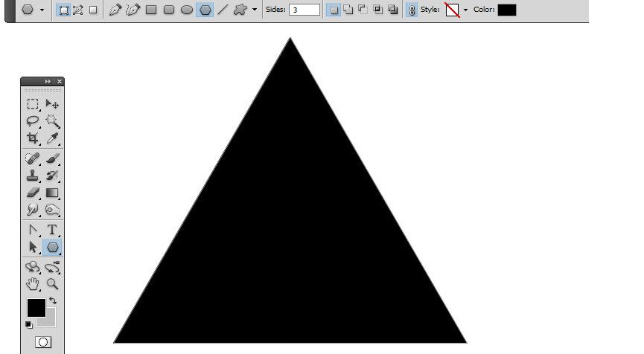Click the Sides input field
Image resolution: width=644 pixels, height=354 pixels.
(x=304, y=10)
